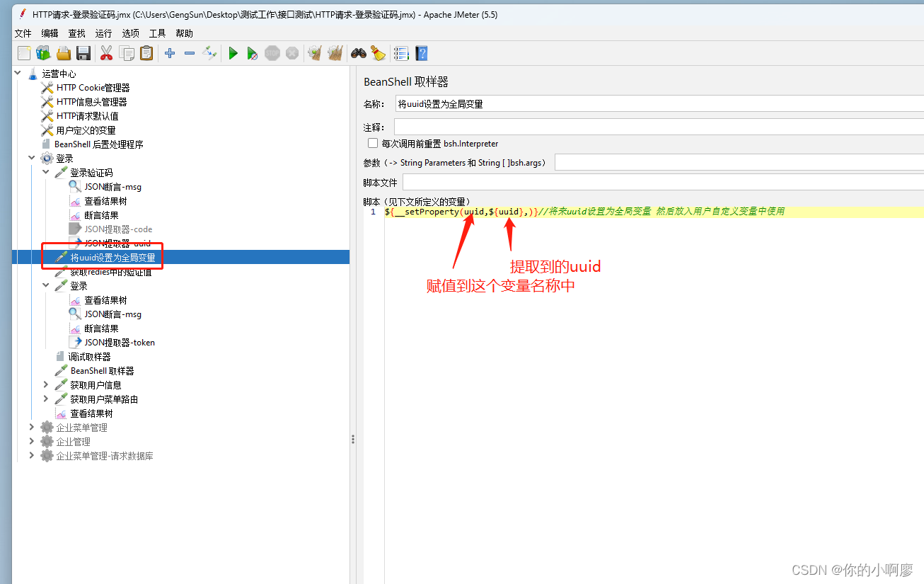924x584 pixels.
Task: Expand the disabled 企业菜单管理 thread group
Action: [32, 428]
